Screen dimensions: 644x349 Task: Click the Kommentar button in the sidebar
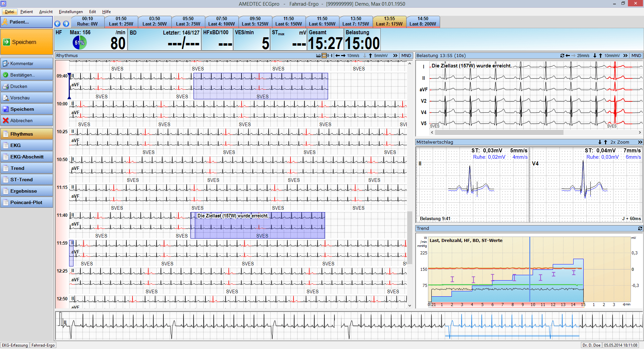(x=27, y=63)
